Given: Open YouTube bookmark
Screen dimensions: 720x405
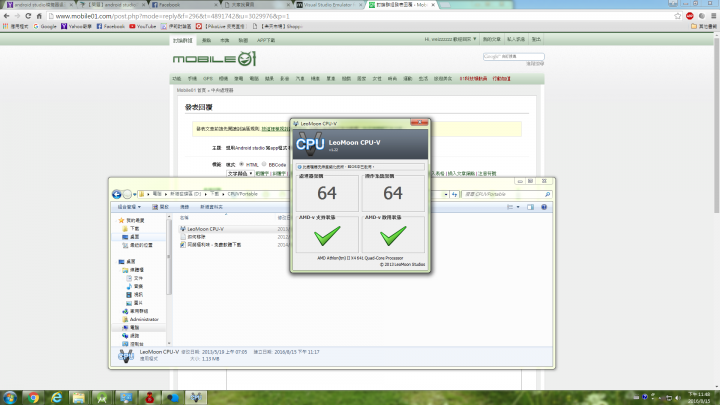Looking at the screenshot, I should coord(143,27).
